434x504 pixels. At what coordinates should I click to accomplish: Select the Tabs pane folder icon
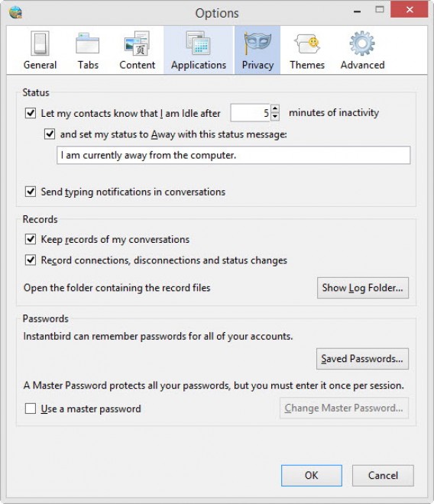pyautogui.click(x=88, y=44)
